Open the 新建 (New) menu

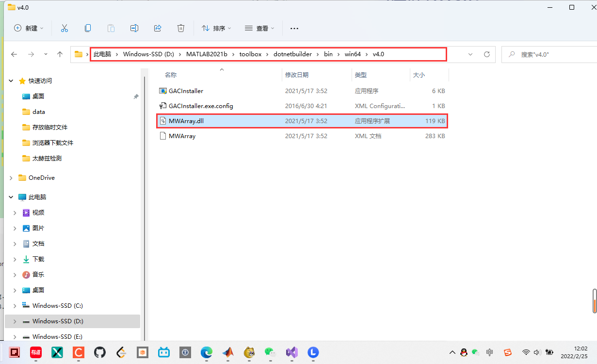(x=28, y=28)
